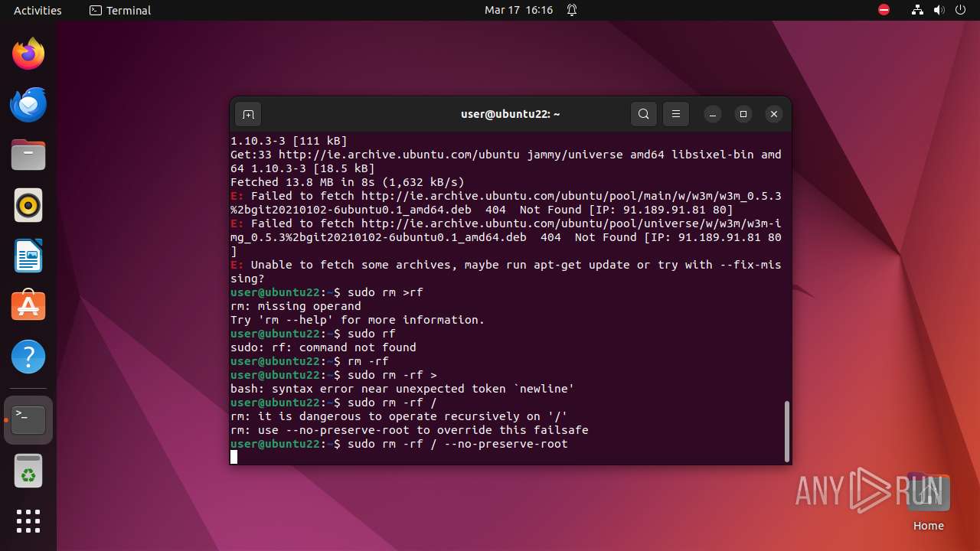Open the terminal hamburger menu
Image resolution: width=980 pixels, height=551 pixels.
tap(675, 114)
